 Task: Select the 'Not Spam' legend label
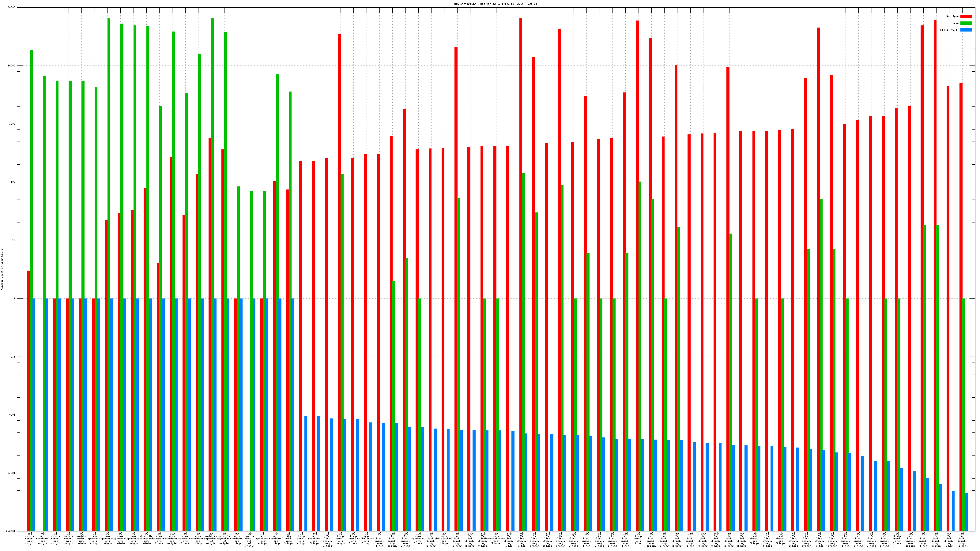click(x=953, y=16)
